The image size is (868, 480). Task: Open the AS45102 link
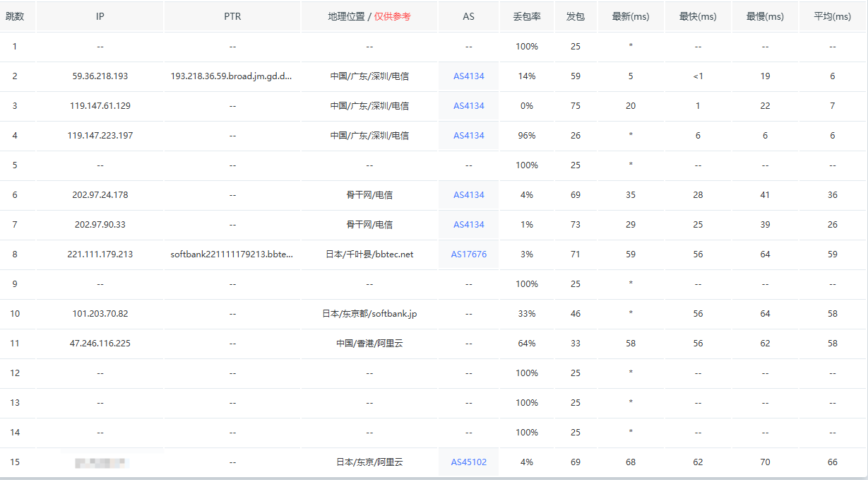point(468,462)
